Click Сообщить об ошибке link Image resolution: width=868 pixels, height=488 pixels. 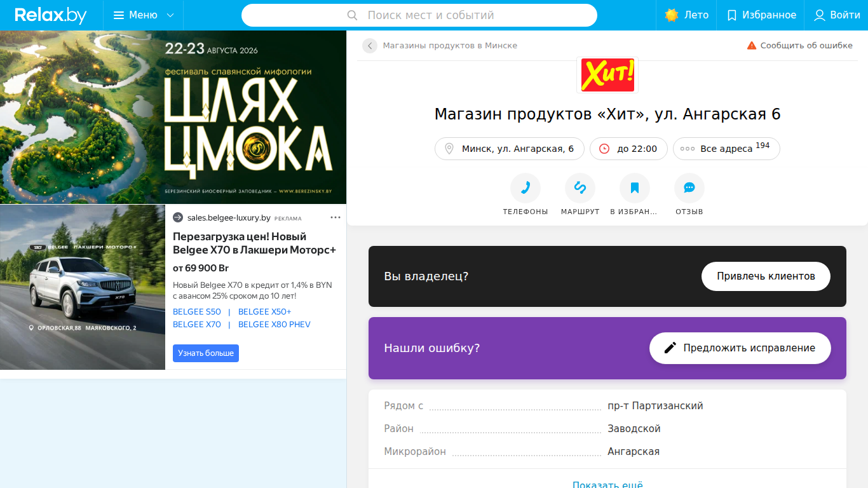click(806, 46)
